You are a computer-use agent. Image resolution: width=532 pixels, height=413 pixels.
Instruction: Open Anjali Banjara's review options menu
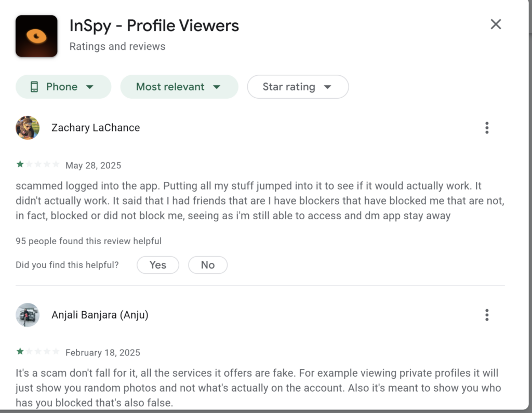pos(487,315)
